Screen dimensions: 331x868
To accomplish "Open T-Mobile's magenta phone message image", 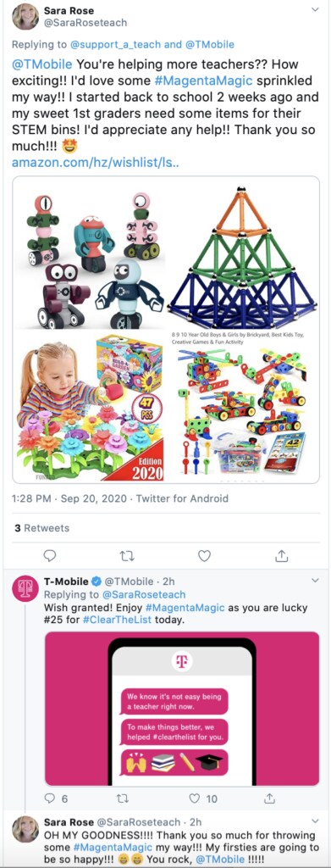I will click(182, 709).
